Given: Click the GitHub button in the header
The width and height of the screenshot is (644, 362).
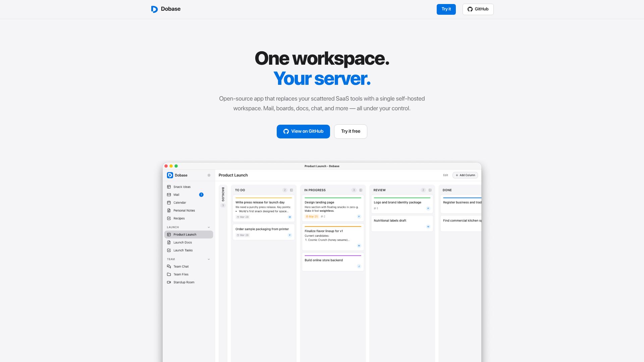Looking at the screenshot, I should coord(478,9).
